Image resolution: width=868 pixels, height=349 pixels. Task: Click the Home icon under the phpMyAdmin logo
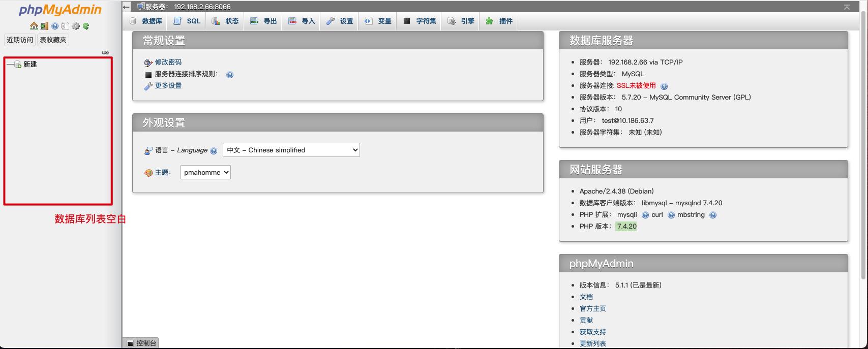[34, 26]
